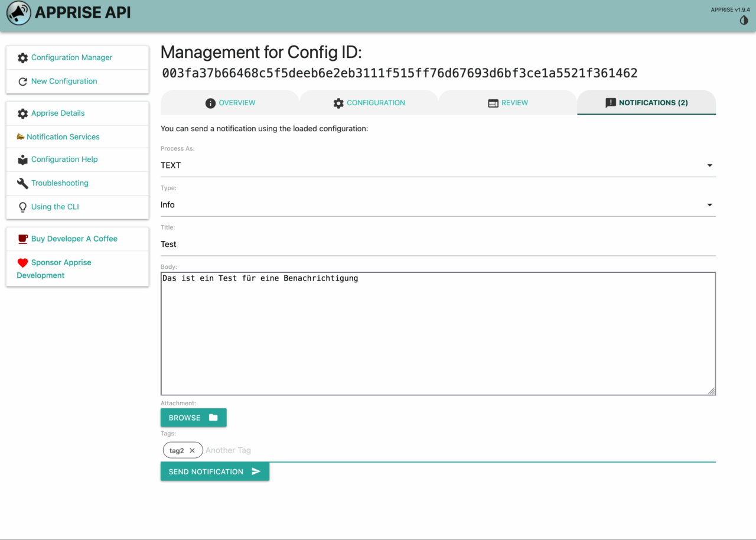Open Sponsor Apprise Development link
Image resolution: width=756 pixels, height=540 pixels.
pos(54,269)
